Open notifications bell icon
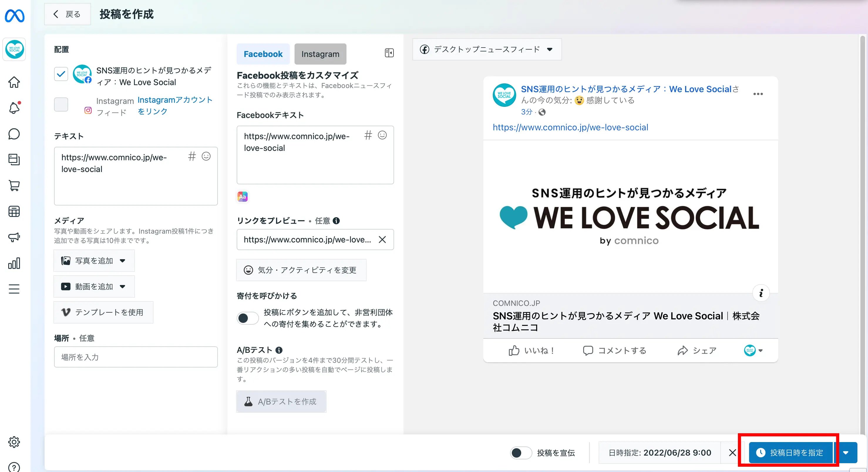 click(x=14, y=108)
